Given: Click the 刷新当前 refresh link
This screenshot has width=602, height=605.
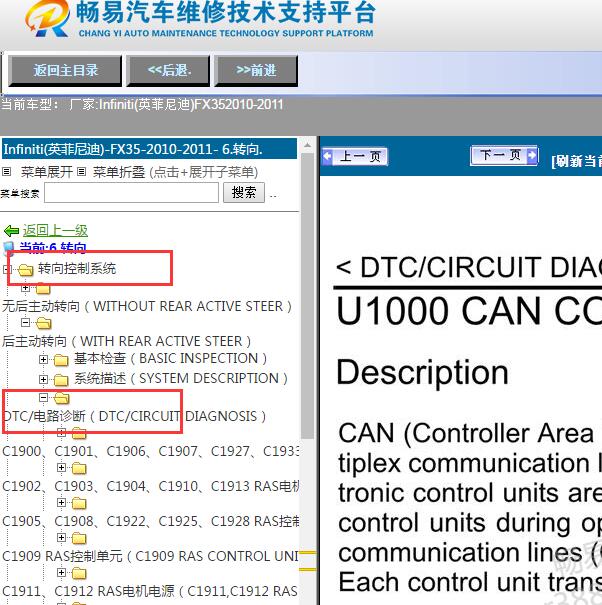Looking at the screenshot, I should (x=577, y=161).
